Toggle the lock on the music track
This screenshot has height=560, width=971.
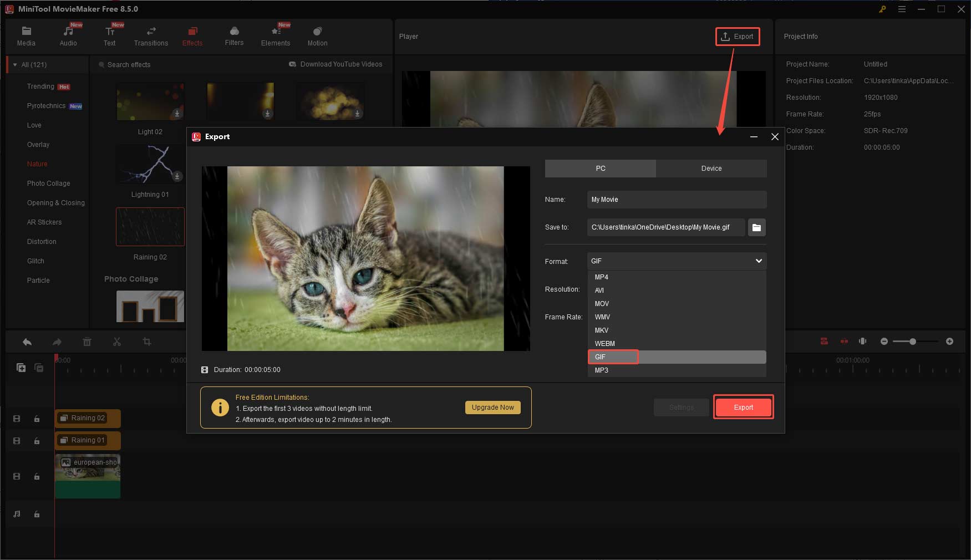point(37,514)
